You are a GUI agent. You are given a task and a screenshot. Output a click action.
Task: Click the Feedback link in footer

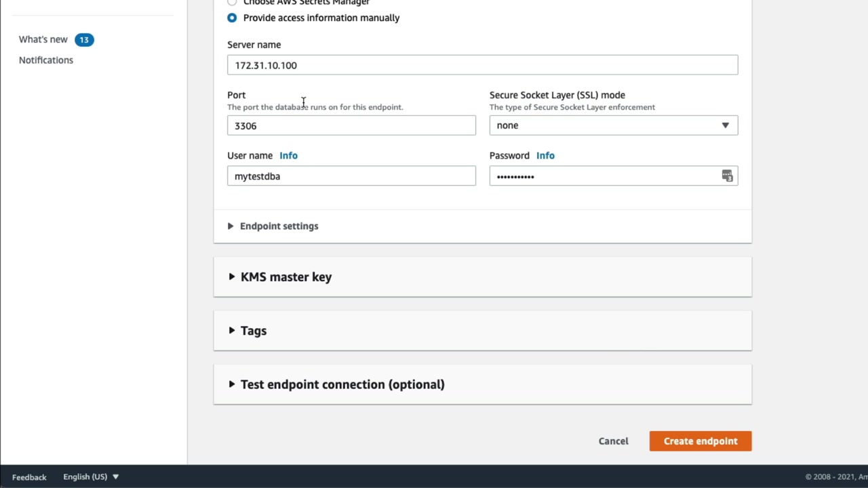click(x=29, y=477)
